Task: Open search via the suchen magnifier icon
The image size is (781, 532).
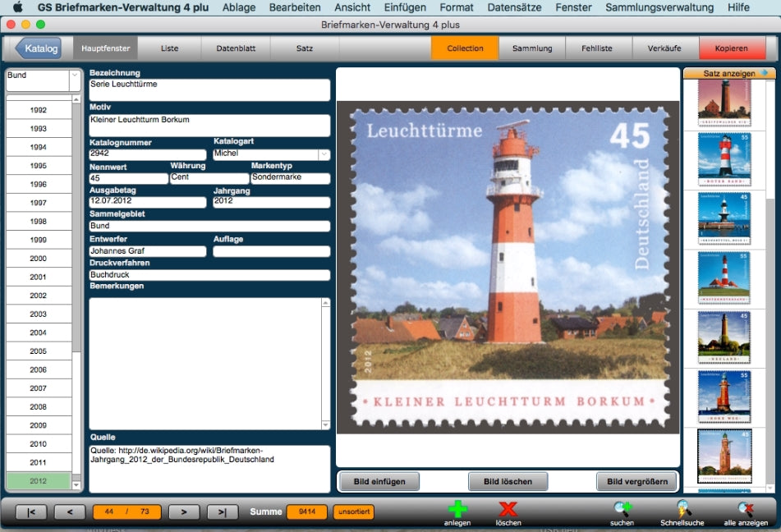Action: pos(622,511)
